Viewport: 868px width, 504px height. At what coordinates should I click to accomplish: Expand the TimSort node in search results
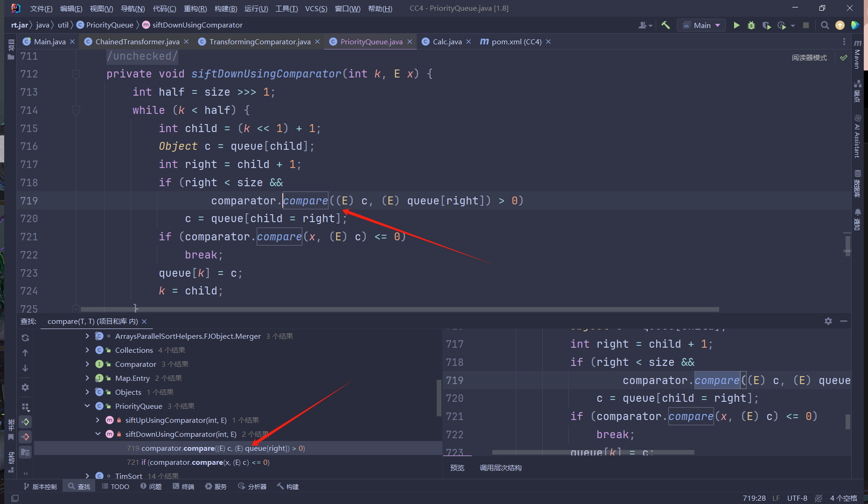[87, 476]
